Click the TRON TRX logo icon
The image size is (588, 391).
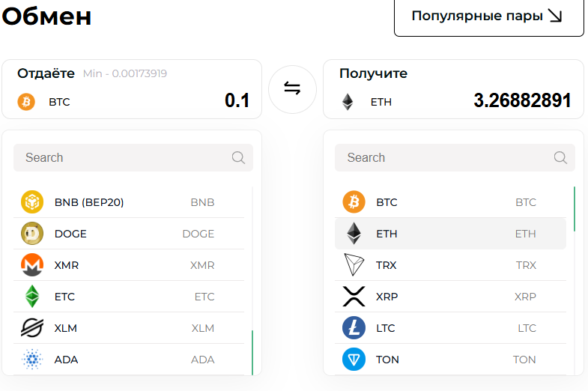(354, 265)
